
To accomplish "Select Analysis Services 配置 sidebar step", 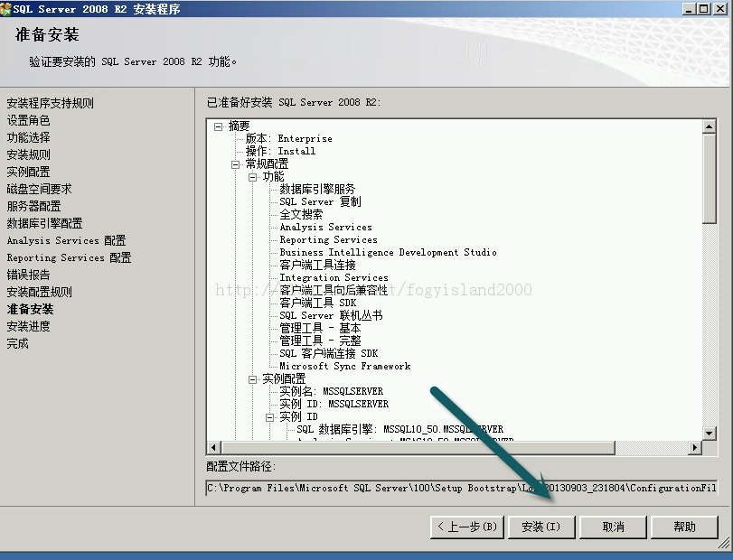I will tap(66, 240).
